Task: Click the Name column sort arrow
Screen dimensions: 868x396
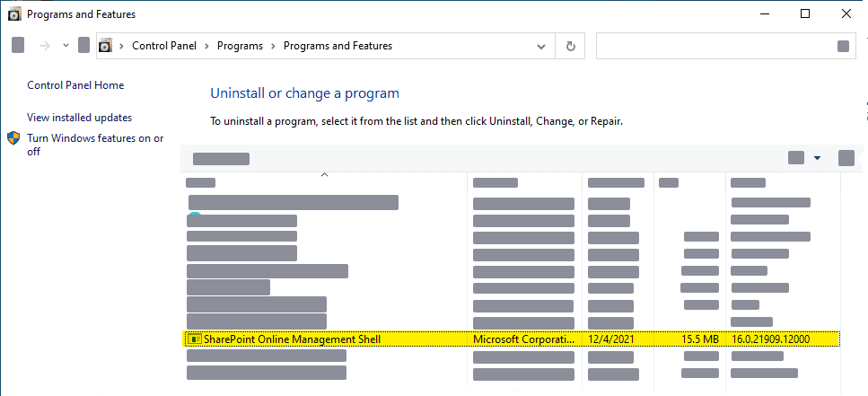Action: pyautogui.click(x=325, y=174)
